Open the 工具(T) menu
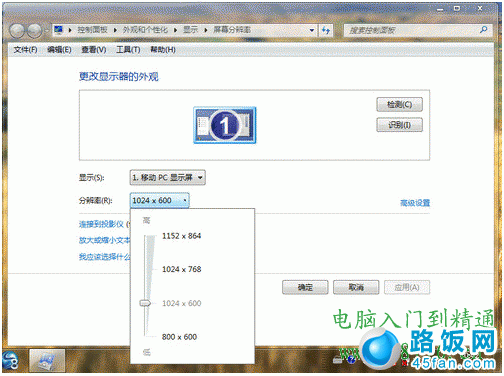504x376 pixels. (x=128, y=50)
